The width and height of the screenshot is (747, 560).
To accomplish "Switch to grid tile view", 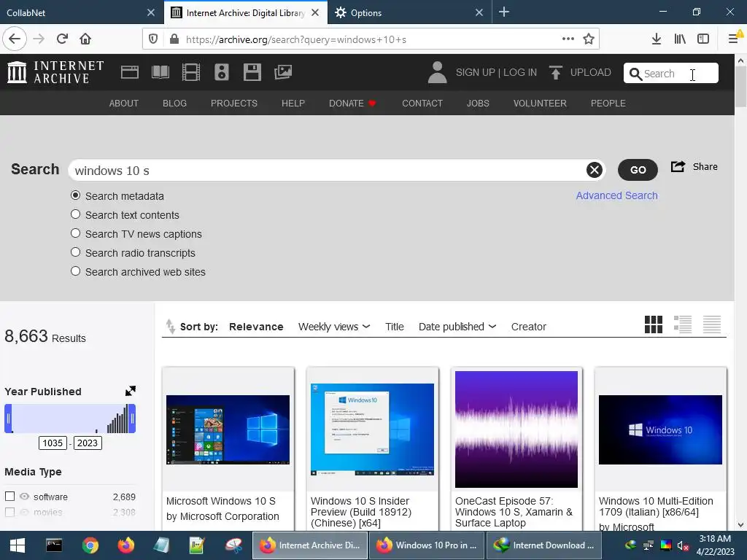I will coord(653,324).
